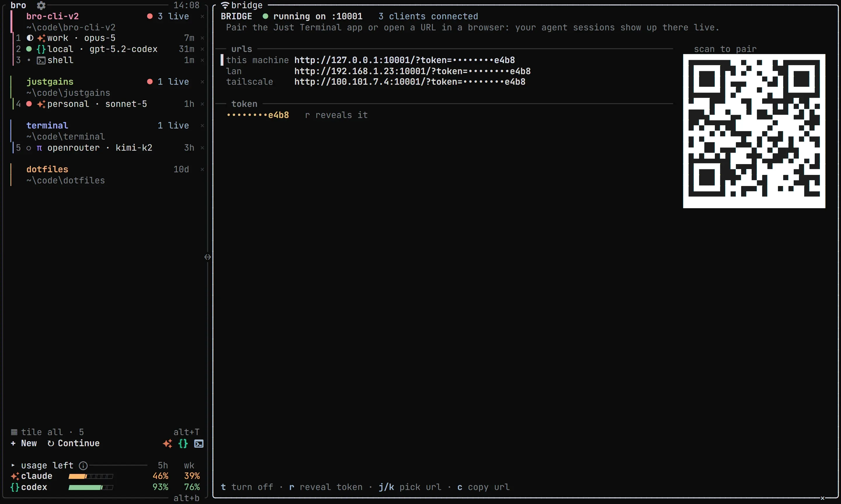
Task: Close the local gpt-5.2-codex session
Action: [x=202, y=49]
